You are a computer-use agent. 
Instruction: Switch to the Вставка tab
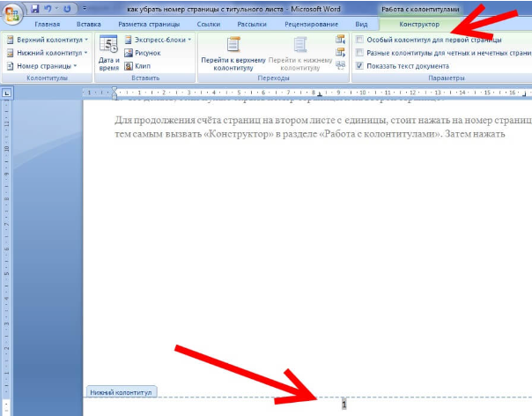tap(88, 25)
